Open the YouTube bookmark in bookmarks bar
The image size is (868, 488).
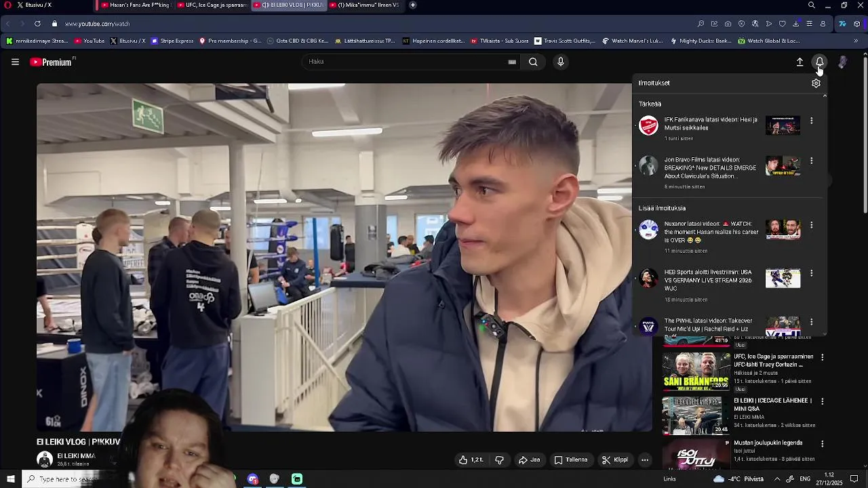click(x=90, y=41)
